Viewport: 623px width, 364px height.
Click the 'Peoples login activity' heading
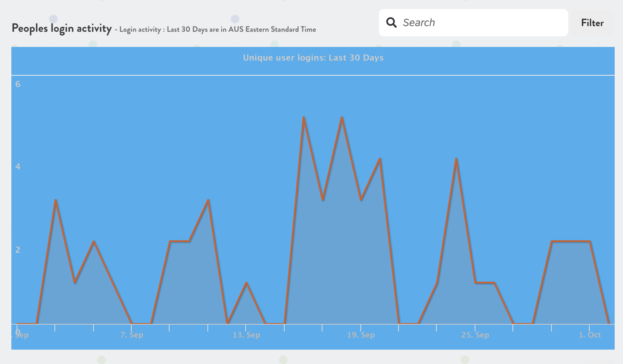pos(62,28)
